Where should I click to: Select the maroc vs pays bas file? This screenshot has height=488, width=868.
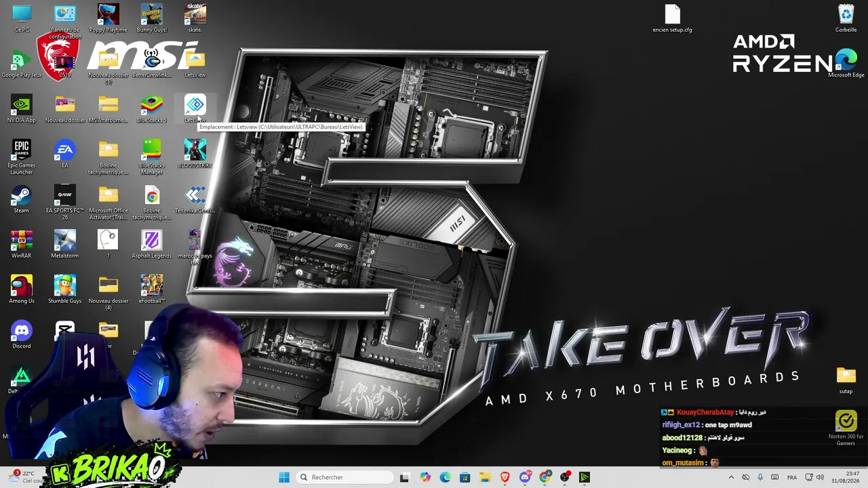click(x=195, y=247)
